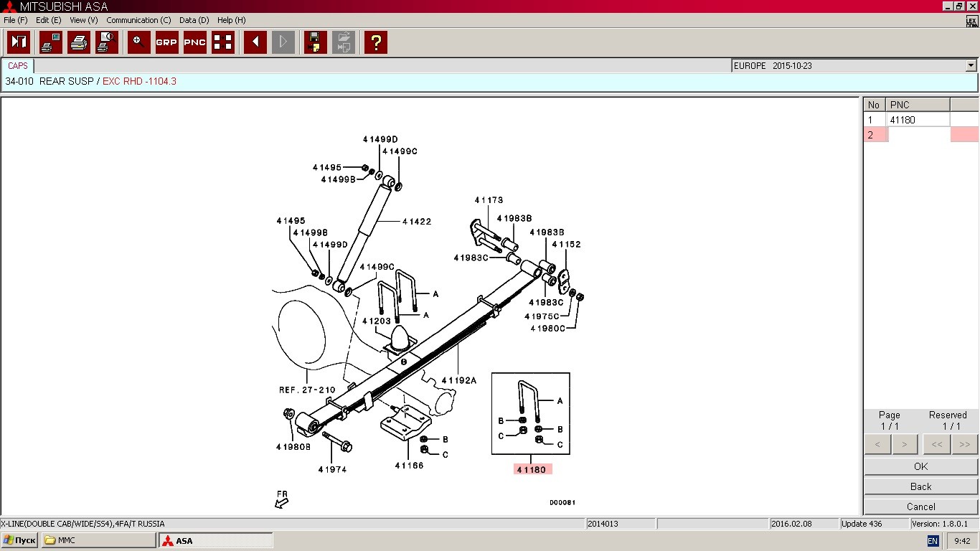The width and height of the screenshot is (980, 551).
Task: Click the exit door toolbar icon
Action: click(19, 42)
